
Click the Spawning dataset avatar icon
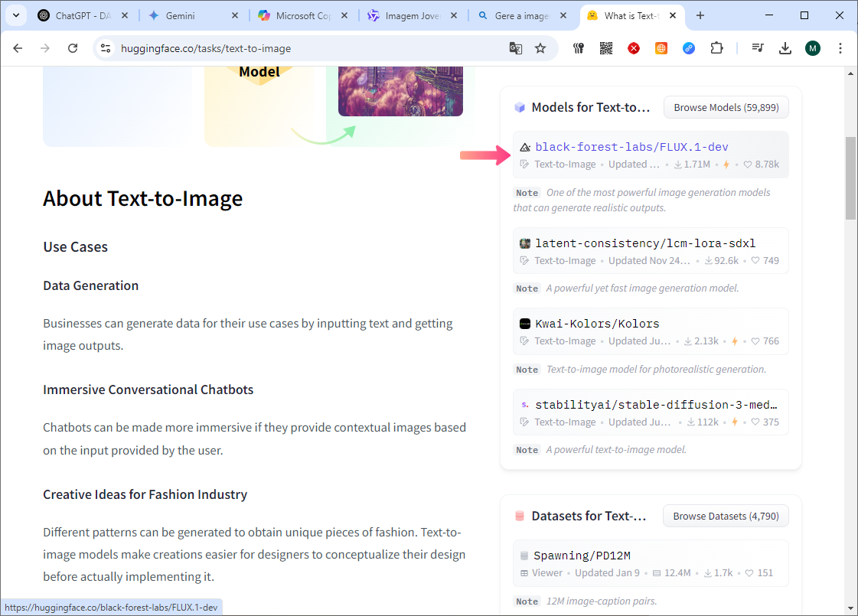pos(524,556)
